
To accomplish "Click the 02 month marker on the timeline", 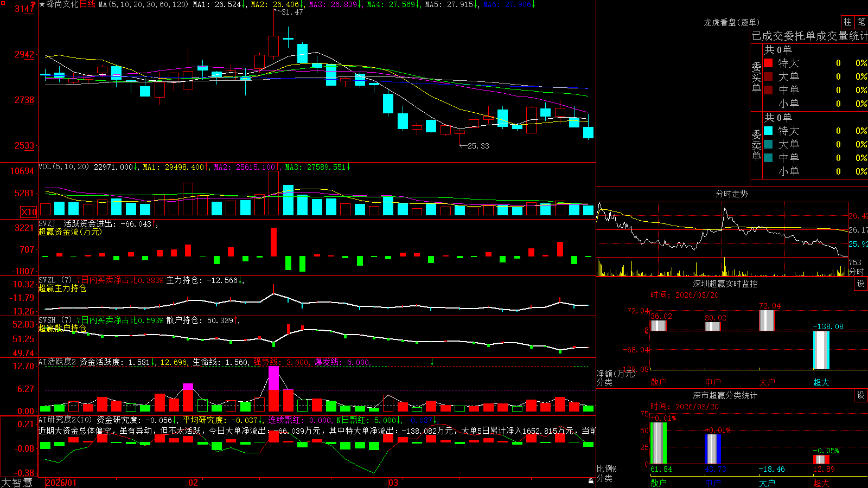I will pos(193,483).
